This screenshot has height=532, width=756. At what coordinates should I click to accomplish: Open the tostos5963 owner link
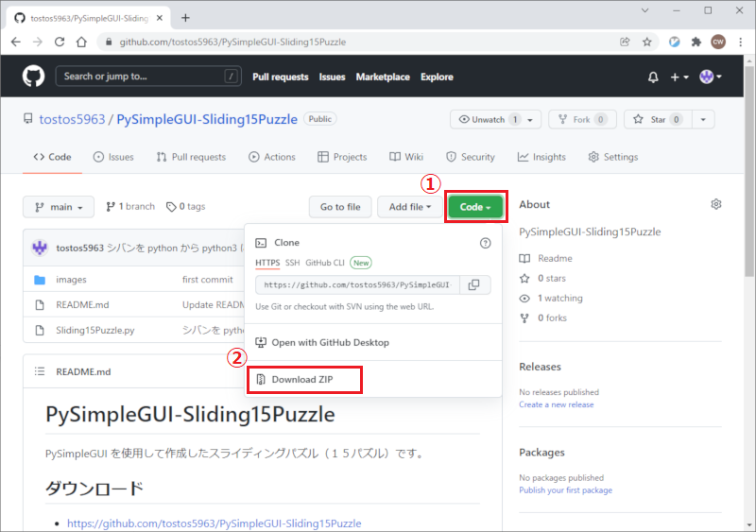[72, 119]
